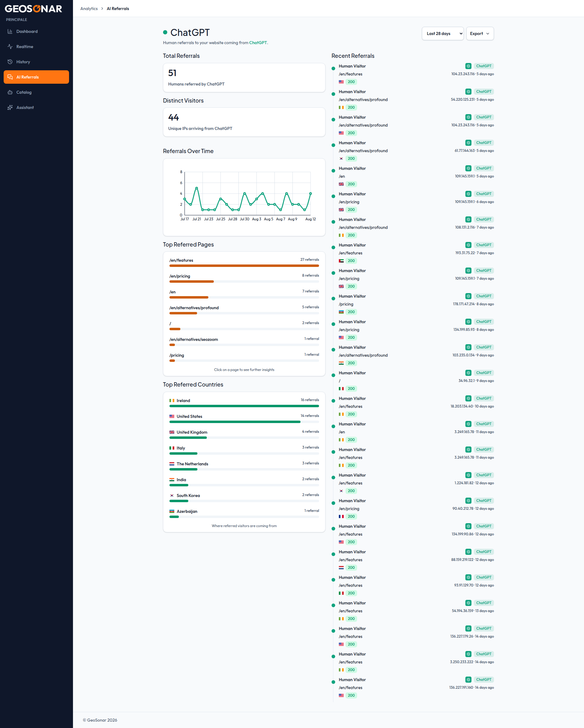
Task: Click the Assistant sparkle icon in sidebar
Action: point(10,107)
